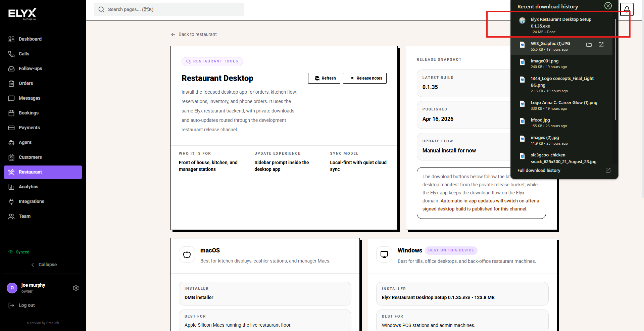This screenshot has height=331, width=644.
Task: Click the back arrow icon
Action: pos(173,35)
